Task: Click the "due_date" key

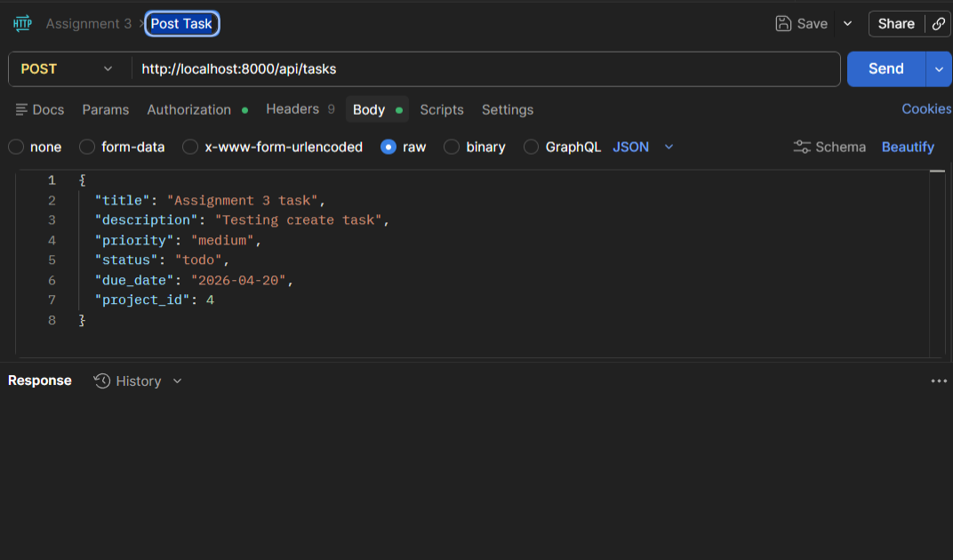Action: [x=134, y=280]
